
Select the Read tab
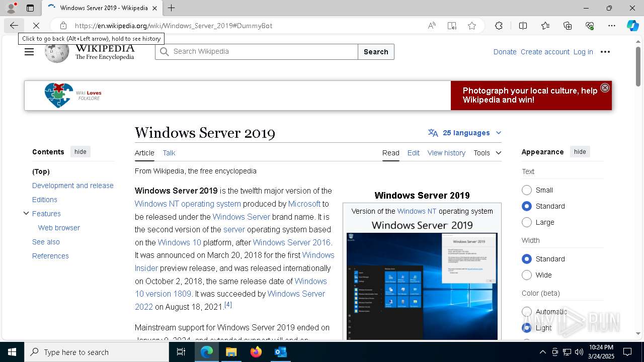coord(391,153)
